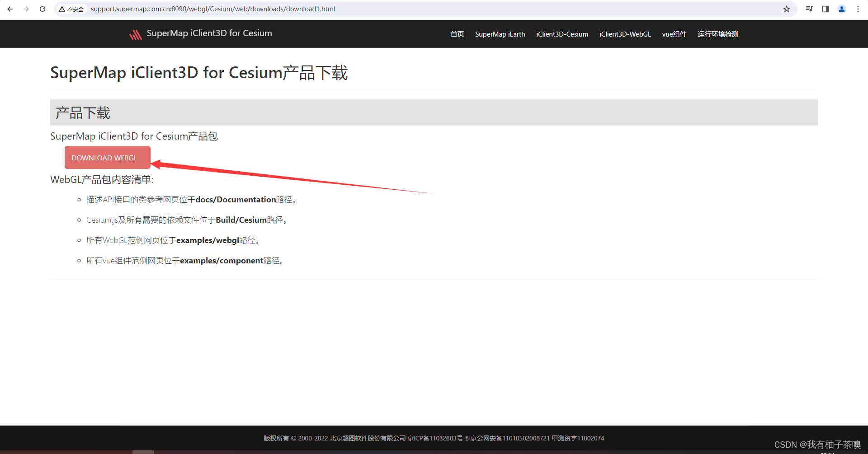Focus the address bar URL
This screenshot has width=868, height=454.
(213, 9)
